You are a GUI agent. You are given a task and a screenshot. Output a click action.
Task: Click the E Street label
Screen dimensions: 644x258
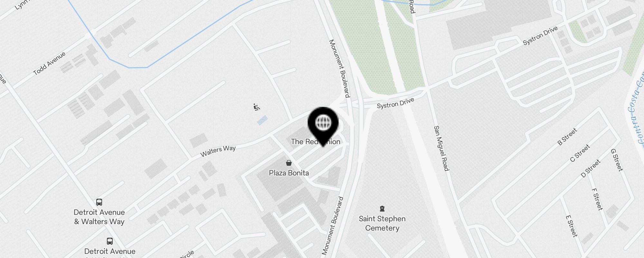coord(572,226)
